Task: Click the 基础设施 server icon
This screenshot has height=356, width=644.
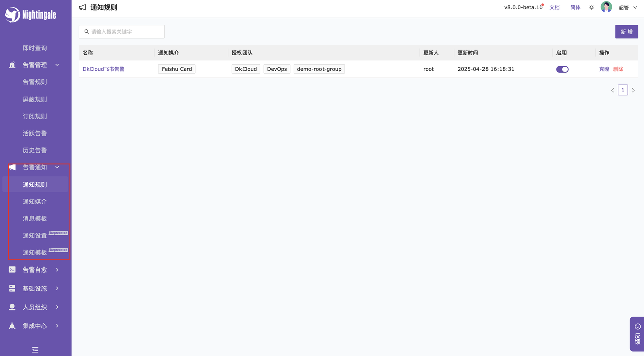Action: click(x=12, y=289)
